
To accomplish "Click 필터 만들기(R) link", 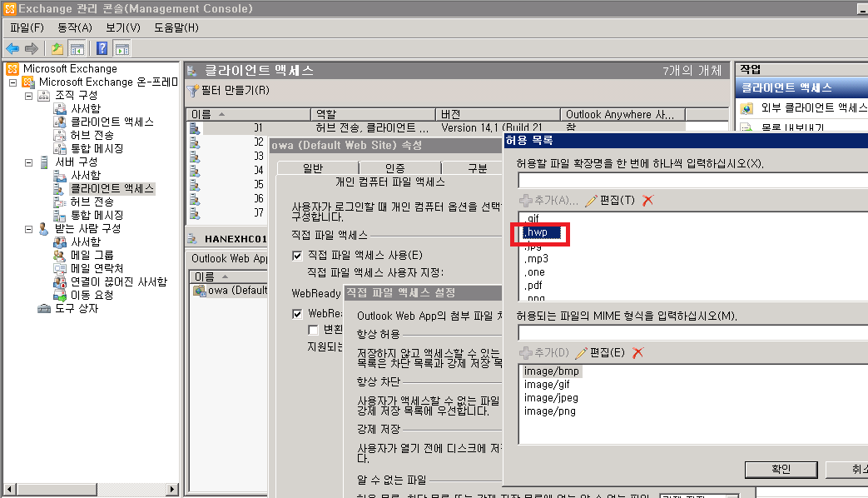I will 236,90.
